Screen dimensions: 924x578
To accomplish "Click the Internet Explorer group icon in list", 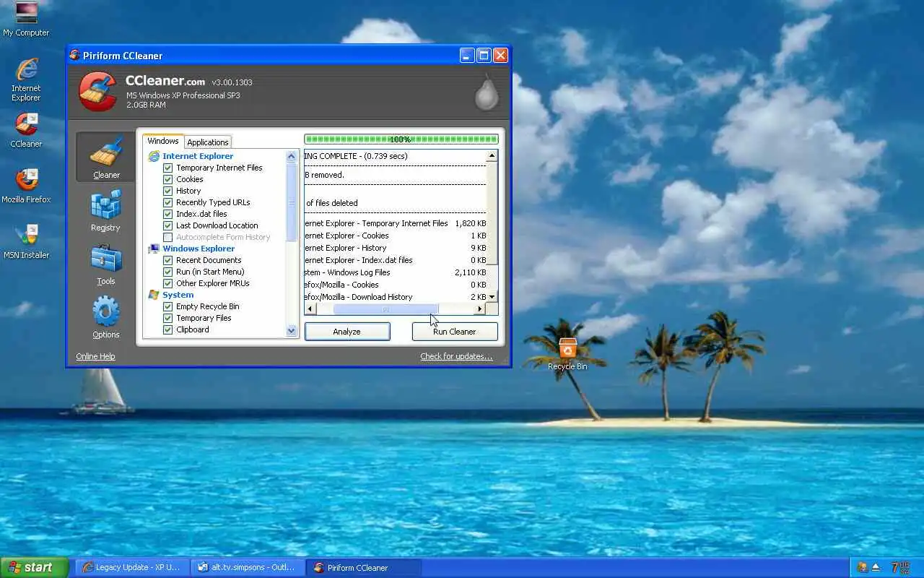I will click(x=154, y=156).
